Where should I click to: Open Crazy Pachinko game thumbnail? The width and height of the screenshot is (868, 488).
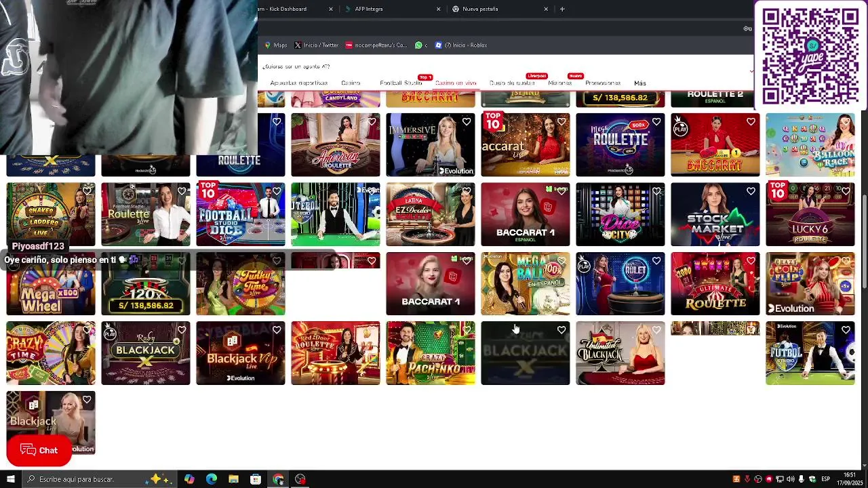pyautogui.click(x=431, y=353)
